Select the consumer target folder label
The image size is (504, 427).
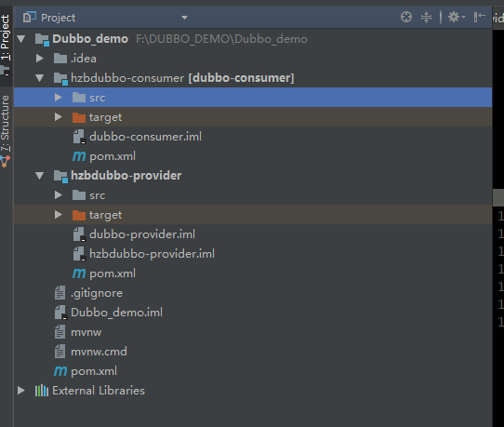click(x=105, y=117)
